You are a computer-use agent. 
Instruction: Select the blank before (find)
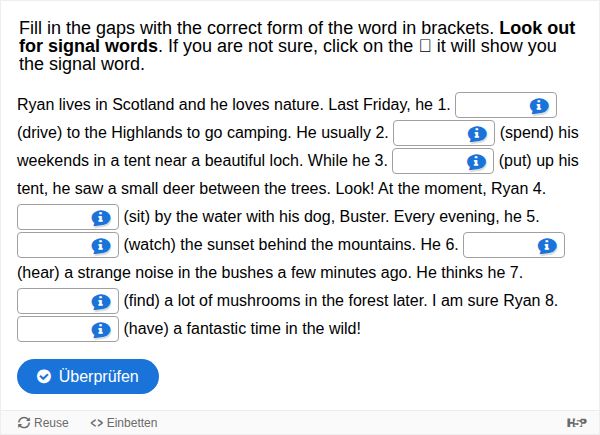[54, 301]
